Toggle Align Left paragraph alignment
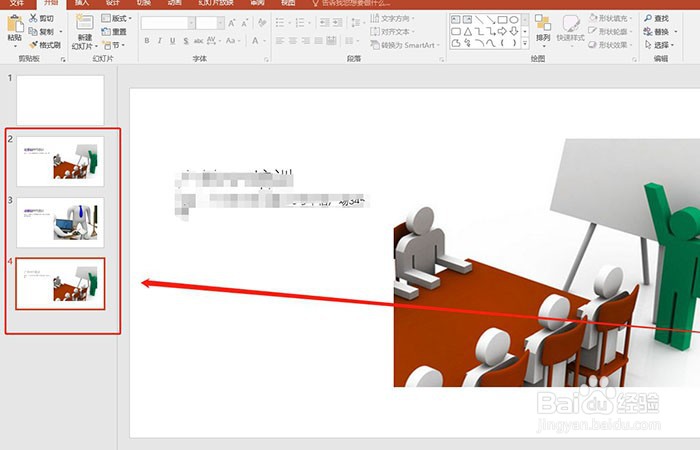The image size is (700, 450). [280, 41]
